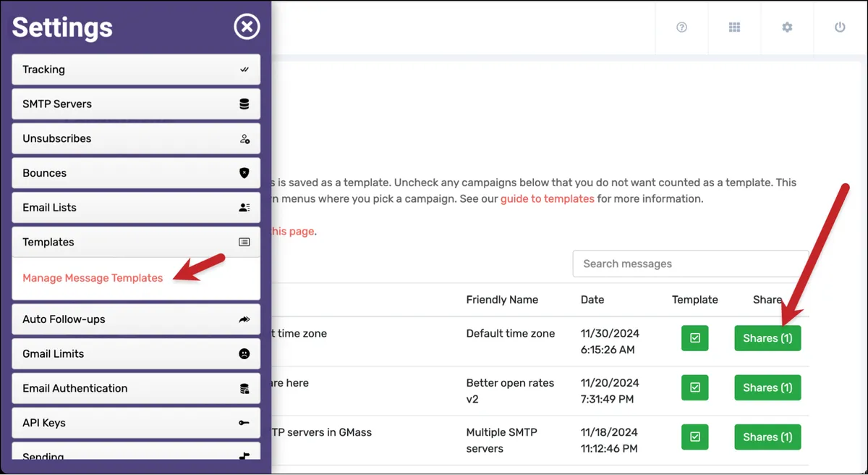Expand the Email Lists section

[136, 208]
